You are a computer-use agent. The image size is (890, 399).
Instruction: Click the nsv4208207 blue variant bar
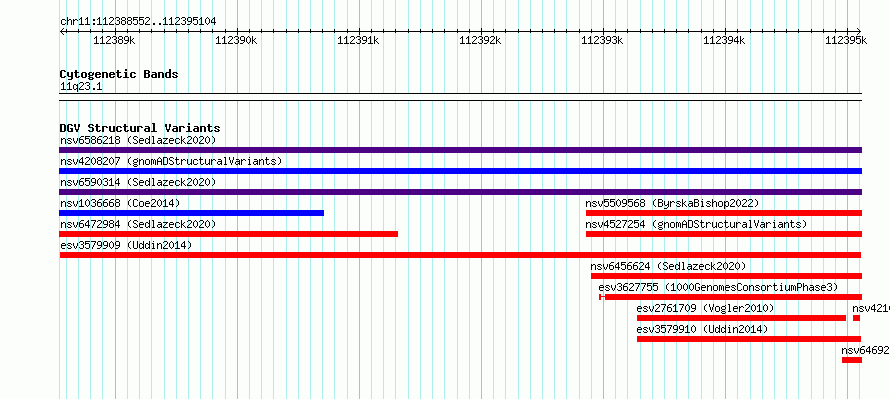[460, 171]
